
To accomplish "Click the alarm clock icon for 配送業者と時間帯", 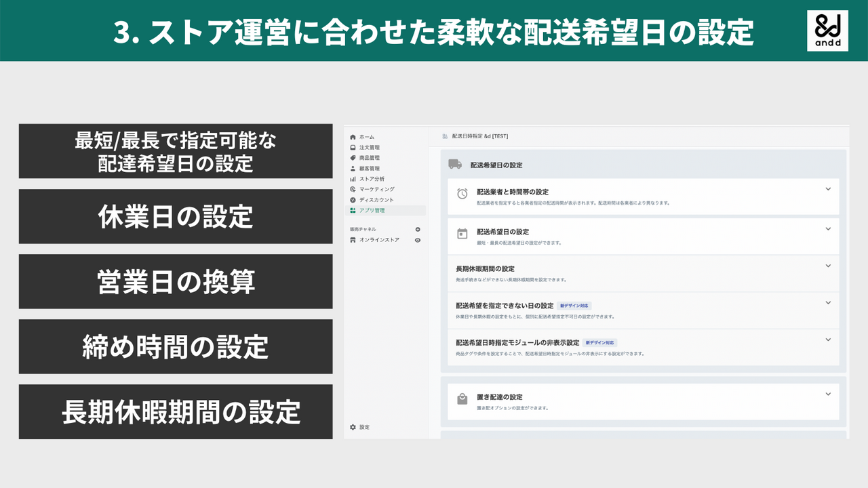I will coord(462,194).
